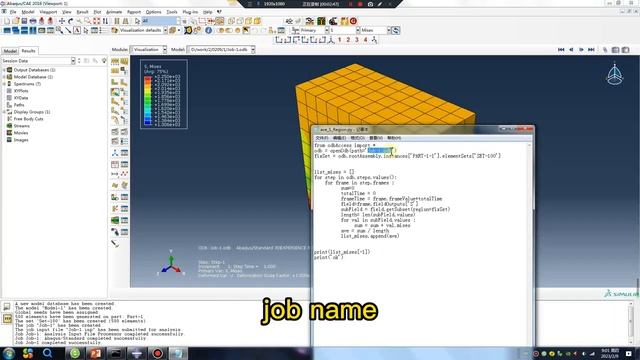This screenshot has height=360, width=640.
Task: Expand the Output Databases tree node
Action: [4, 70]
